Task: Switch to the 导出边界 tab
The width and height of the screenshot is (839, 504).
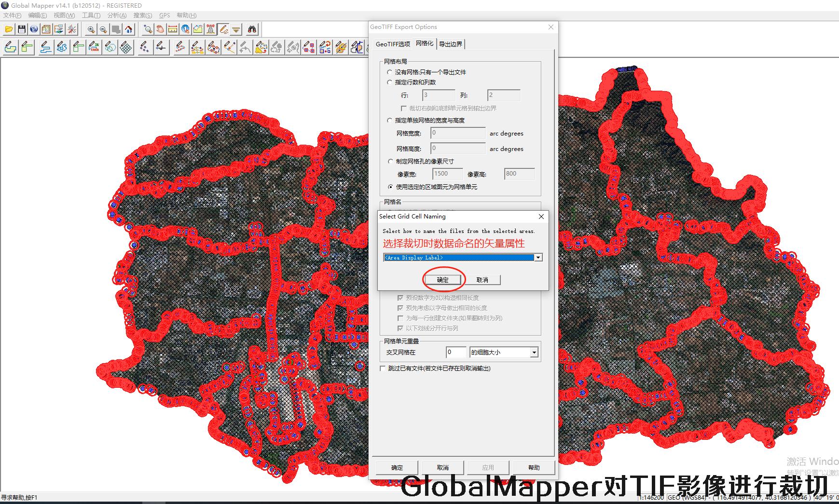Action: coord(450,44)
